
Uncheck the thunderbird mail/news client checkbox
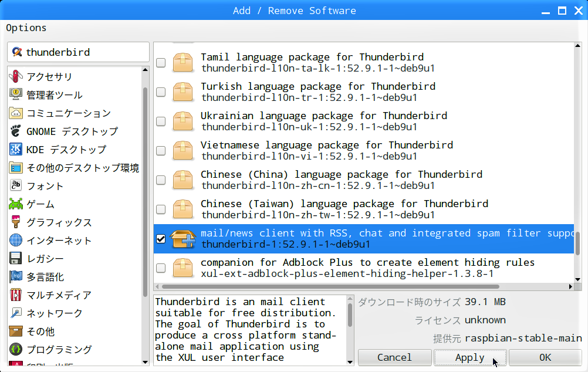pos(161,239)
